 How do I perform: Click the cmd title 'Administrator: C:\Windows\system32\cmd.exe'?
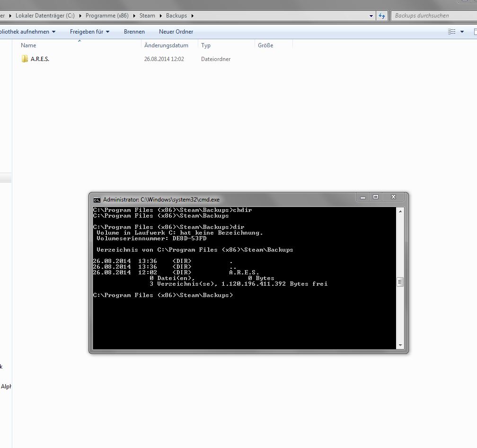[161, 200]
